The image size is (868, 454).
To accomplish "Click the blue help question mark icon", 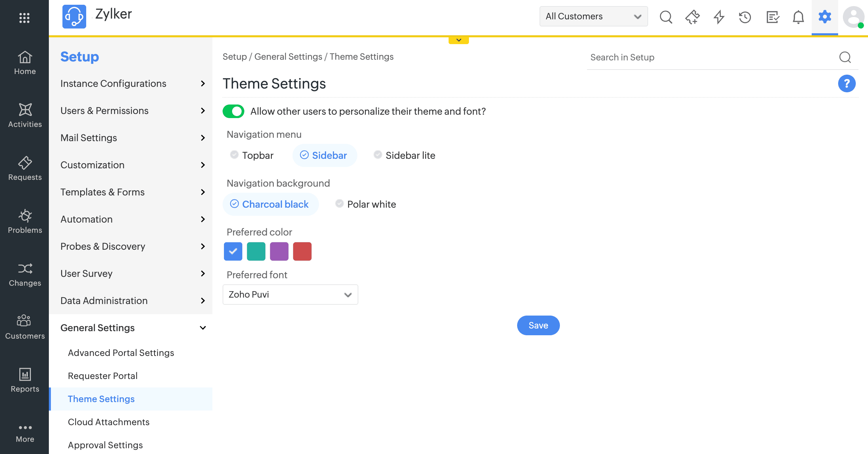I will pyautogui.click(x=847, y=83).
